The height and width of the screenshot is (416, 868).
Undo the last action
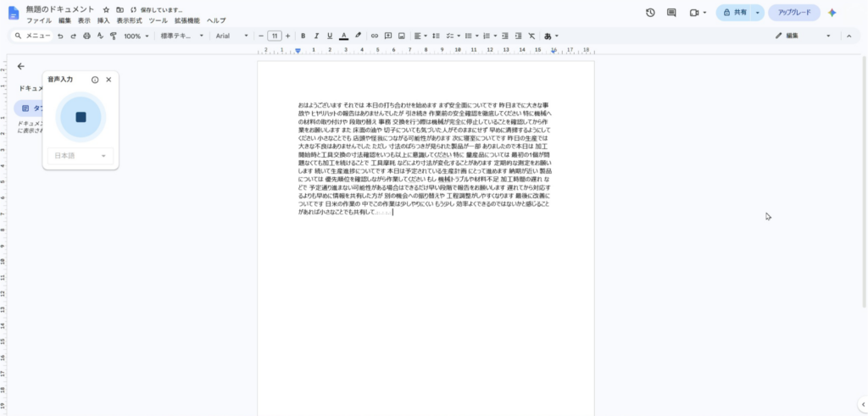60,36
